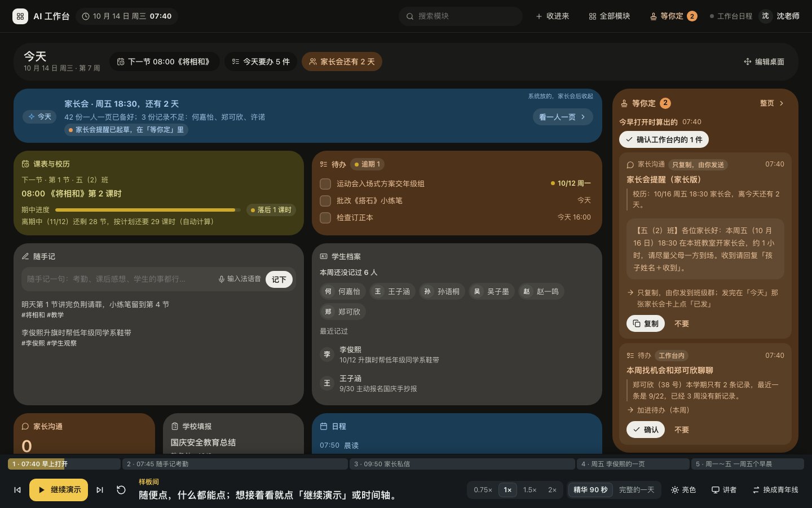Open 今天要办 5 件 chip

click(x=261, y=62)
